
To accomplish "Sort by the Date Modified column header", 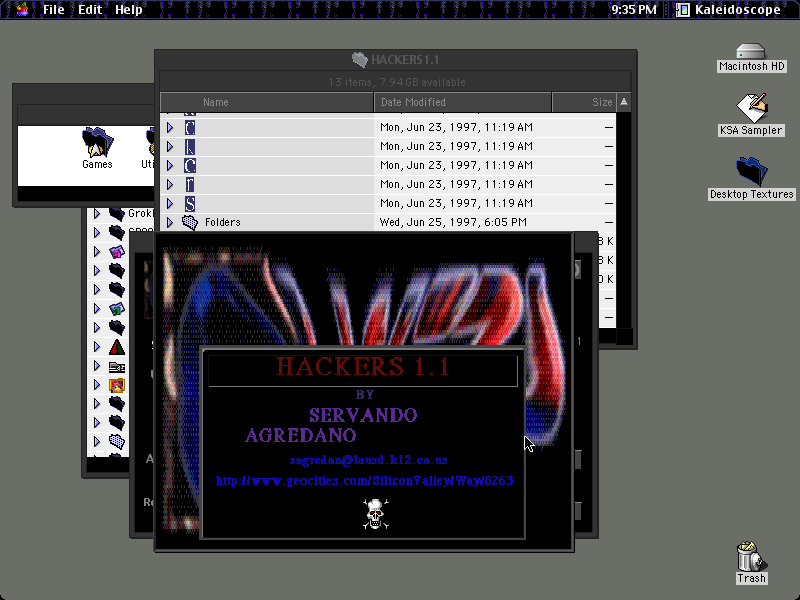I will [x=463, y=102].
